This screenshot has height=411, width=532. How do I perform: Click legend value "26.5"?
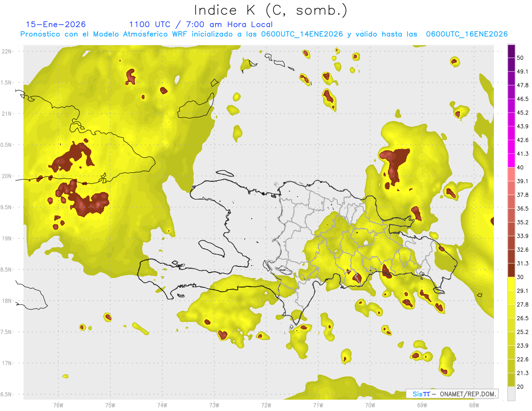pyautogui.click(x=523, y=318)
